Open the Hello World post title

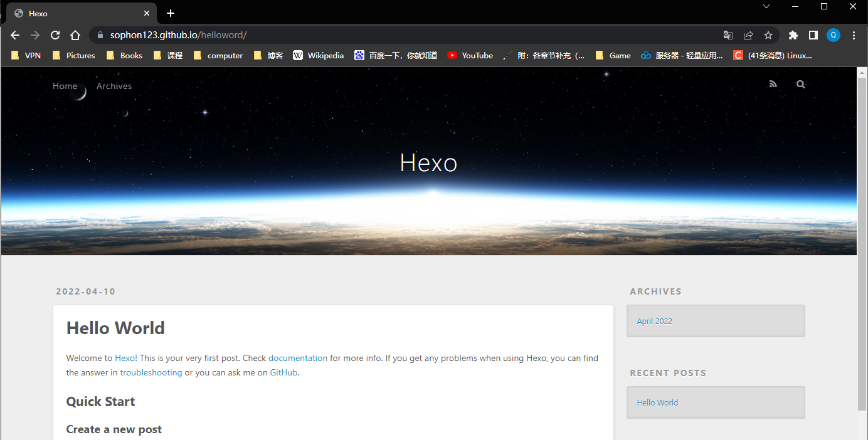(x=115, y=328)
